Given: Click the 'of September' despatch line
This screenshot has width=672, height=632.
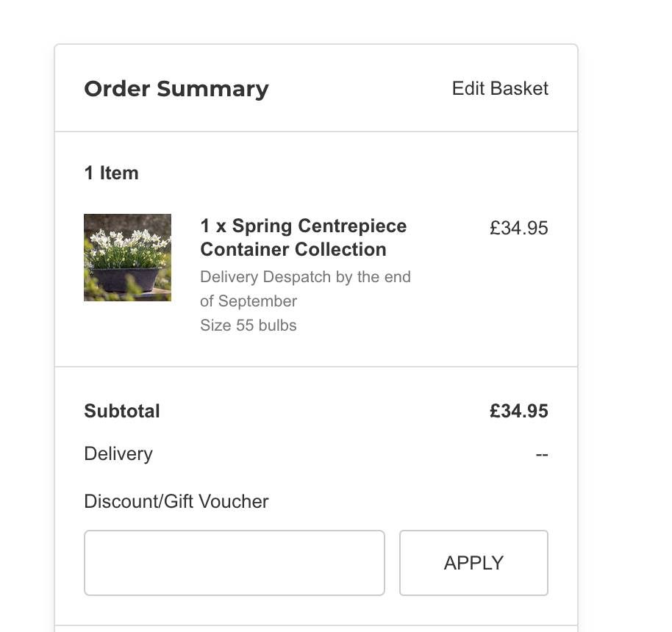Looking at the screenshot, I should point(249,301).
